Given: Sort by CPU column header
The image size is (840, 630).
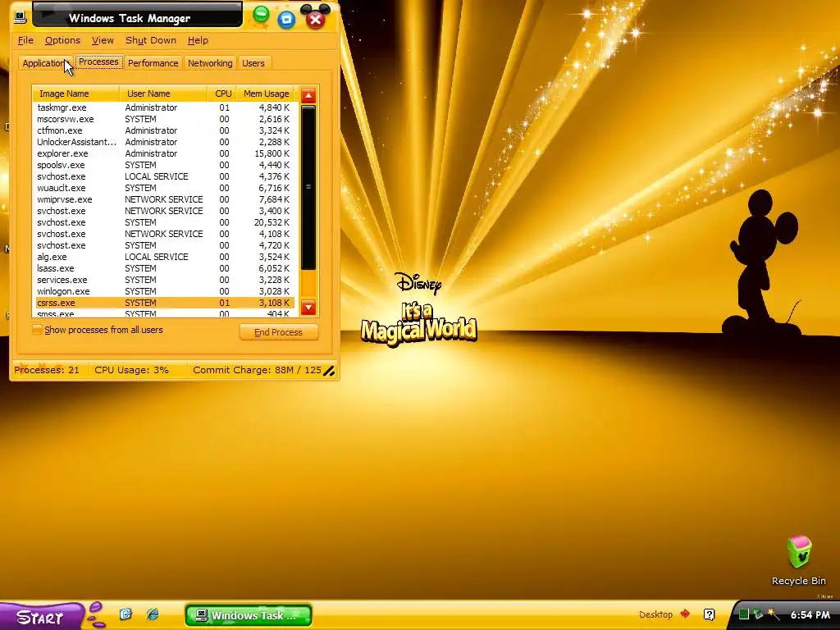Looking at the screenshot, I should tap(223, 94).
